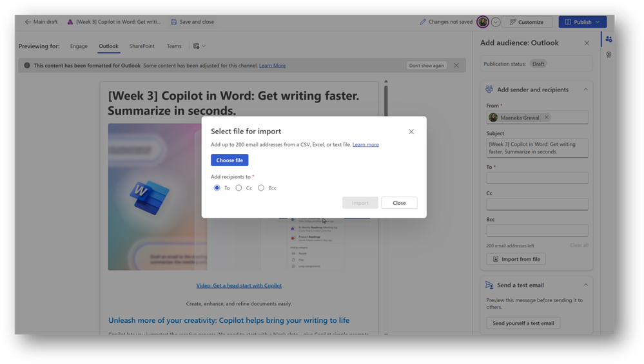Expand the Publish dropdown arrow
This screenshot has height=364, width=644.
click(x=598, y=22)
